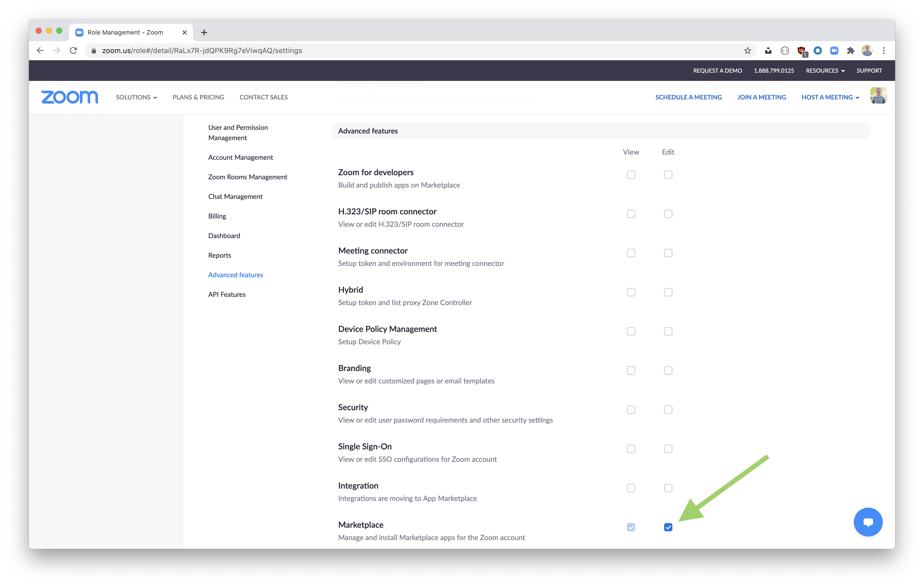Click the Marketplace permission title
The image size is (924, 587).
361,525
